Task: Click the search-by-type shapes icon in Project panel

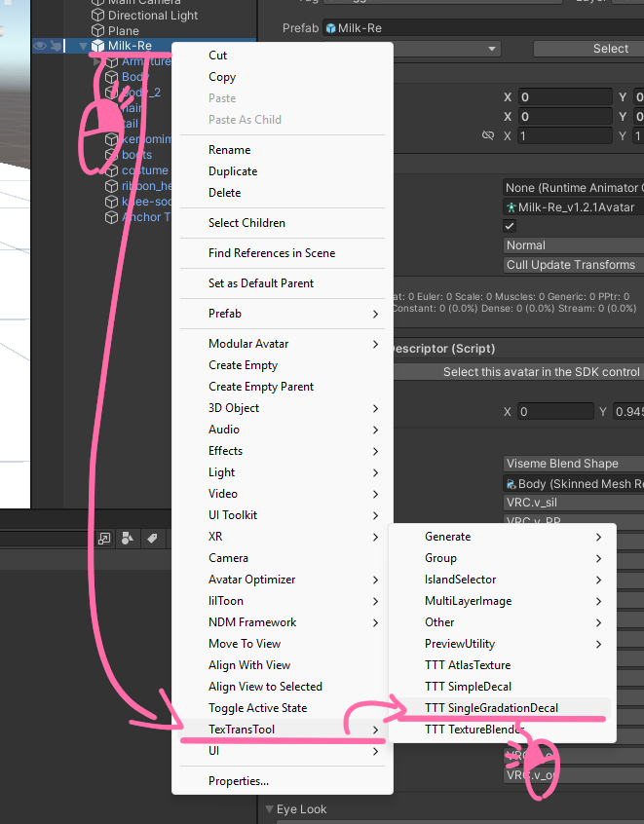Action: tap(129, 539)
